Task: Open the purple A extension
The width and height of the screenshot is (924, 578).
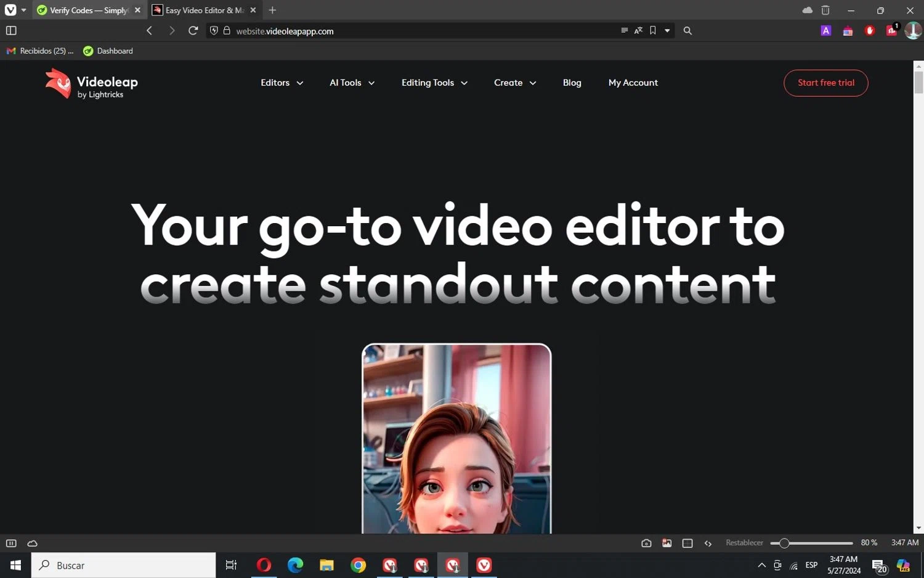Action: (x=826, y=30)
